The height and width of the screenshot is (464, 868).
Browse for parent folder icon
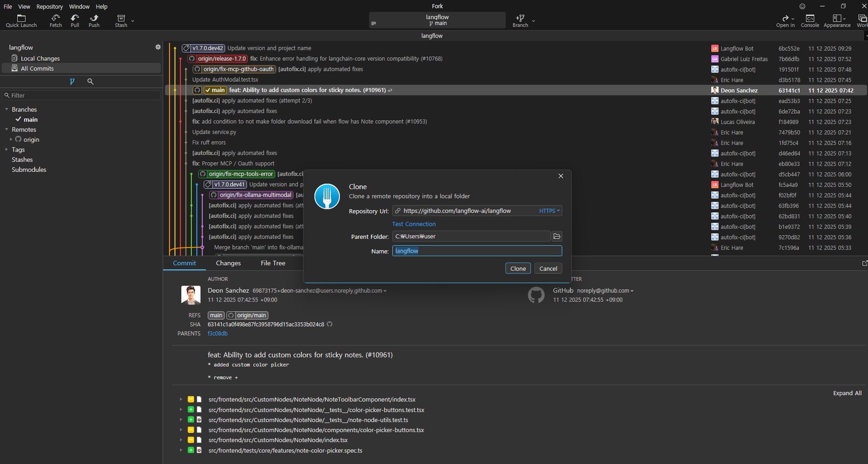click(557, 236)
